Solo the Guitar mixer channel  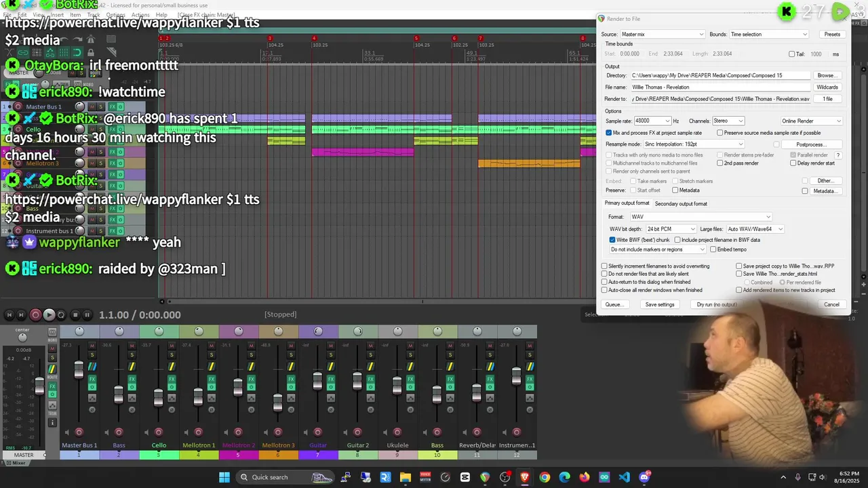[x=331, y=354]
